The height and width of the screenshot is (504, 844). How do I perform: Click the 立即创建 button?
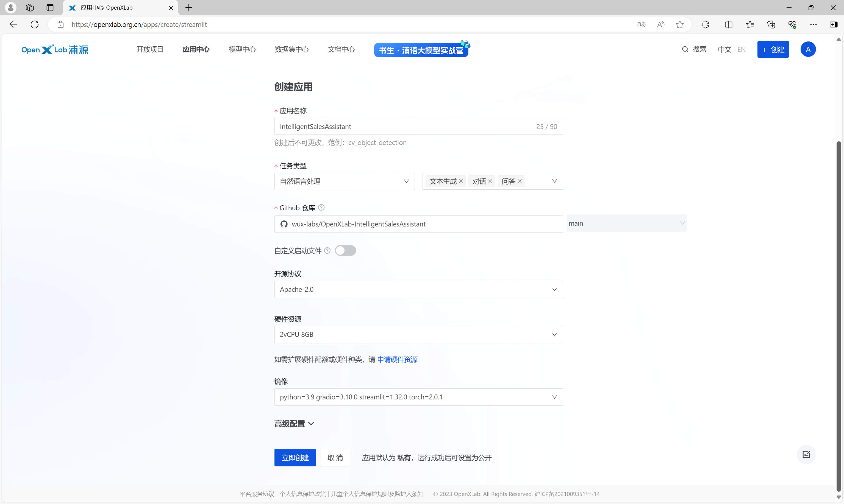pyautogui.click(x=295, y=458)
